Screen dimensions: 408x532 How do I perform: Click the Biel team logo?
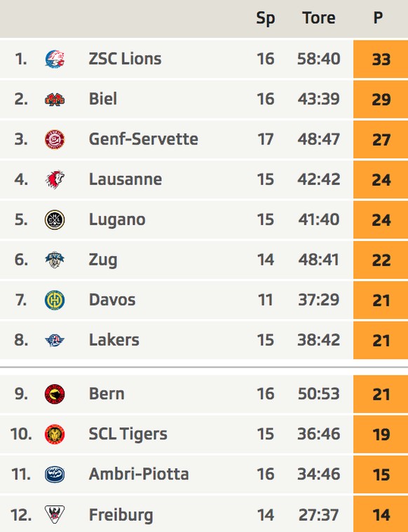[x=55, y=100]
